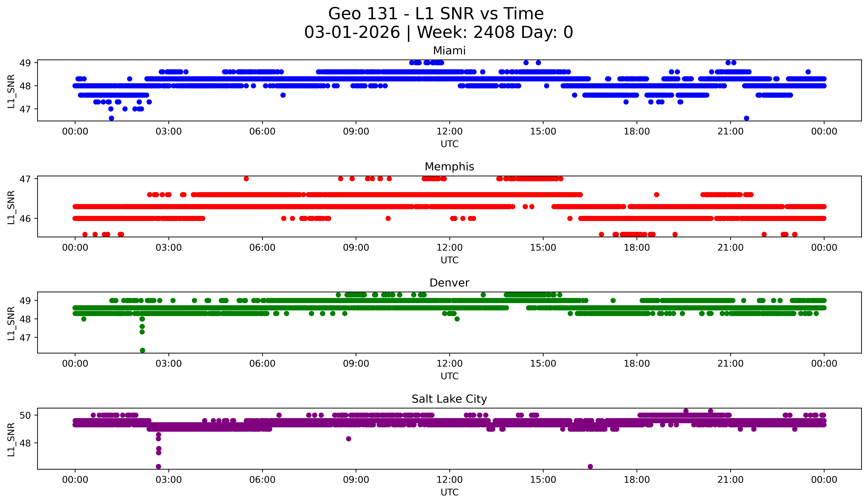
Task: Click the lowest blue outlier point near 21:30 in Miami
Action: tap(746, 118)
